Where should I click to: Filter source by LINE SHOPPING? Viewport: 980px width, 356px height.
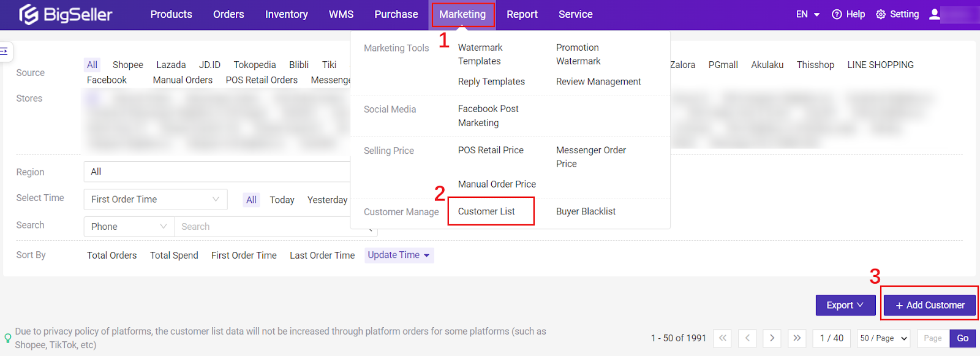point(880,65)
